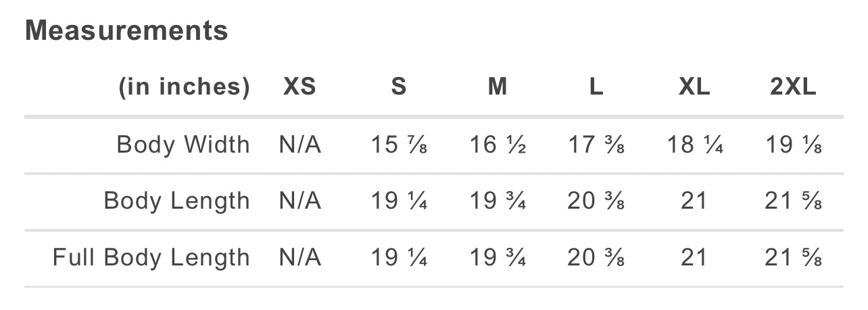Click Body Width value 15 ⅞ for S

click(x=399, y=145)
